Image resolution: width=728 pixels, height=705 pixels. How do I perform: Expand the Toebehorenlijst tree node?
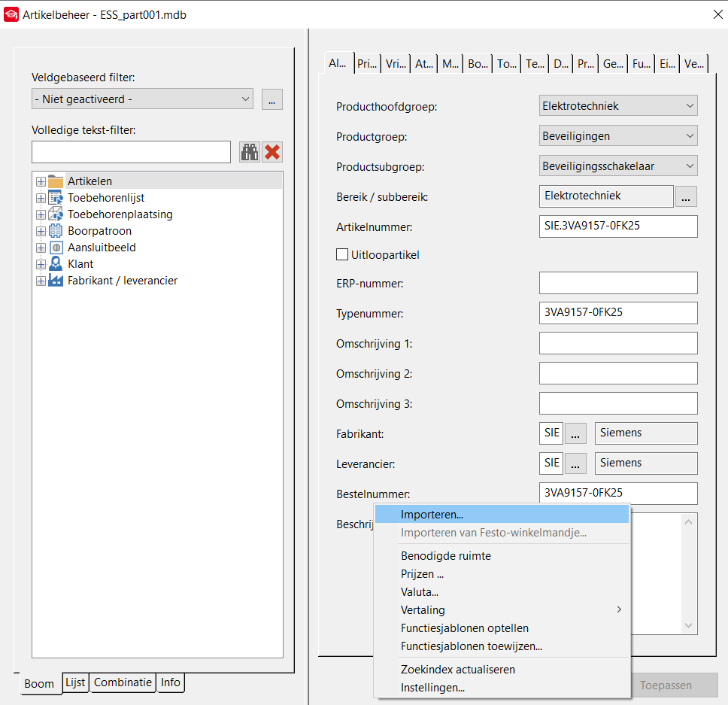click(x=41, y=199)
